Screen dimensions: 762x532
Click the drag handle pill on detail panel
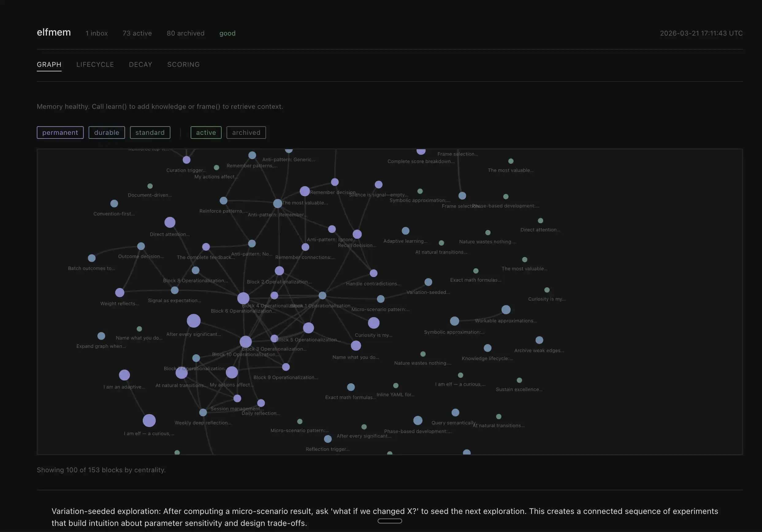pos(390,521)
